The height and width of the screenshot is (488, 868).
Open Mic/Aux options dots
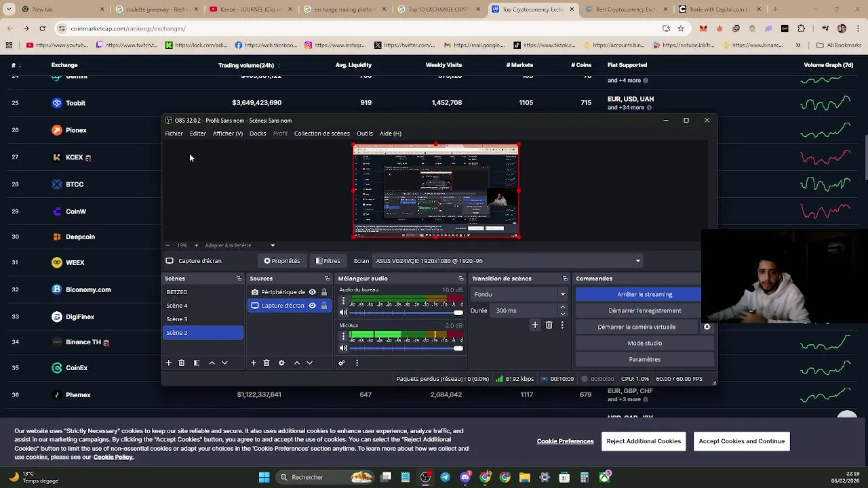[x=343, y=336]
